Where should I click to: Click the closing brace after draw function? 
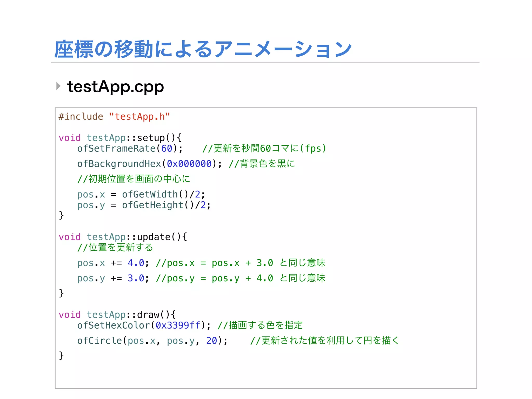61,356
